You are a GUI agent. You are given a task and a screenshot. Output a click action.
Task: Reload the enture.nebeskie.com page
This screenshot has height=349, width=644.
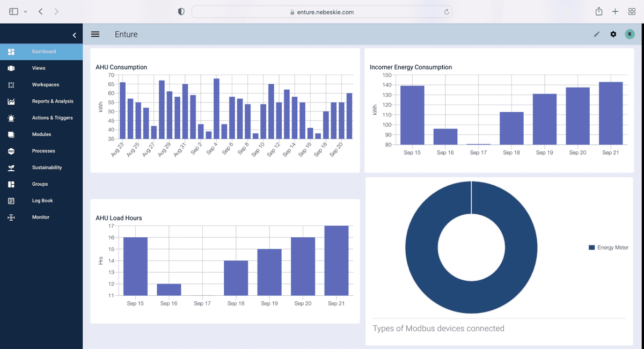pos(446,11)
